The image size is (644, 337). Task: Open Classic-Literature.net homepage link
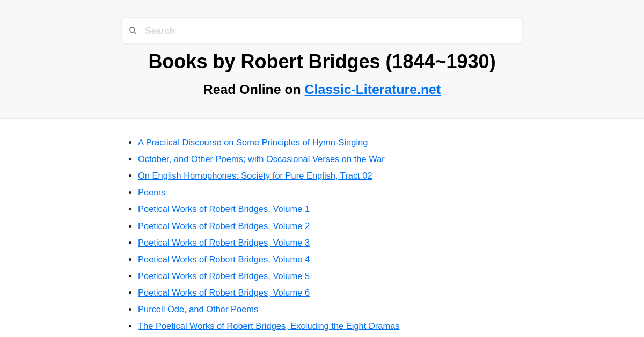[372, 89]
